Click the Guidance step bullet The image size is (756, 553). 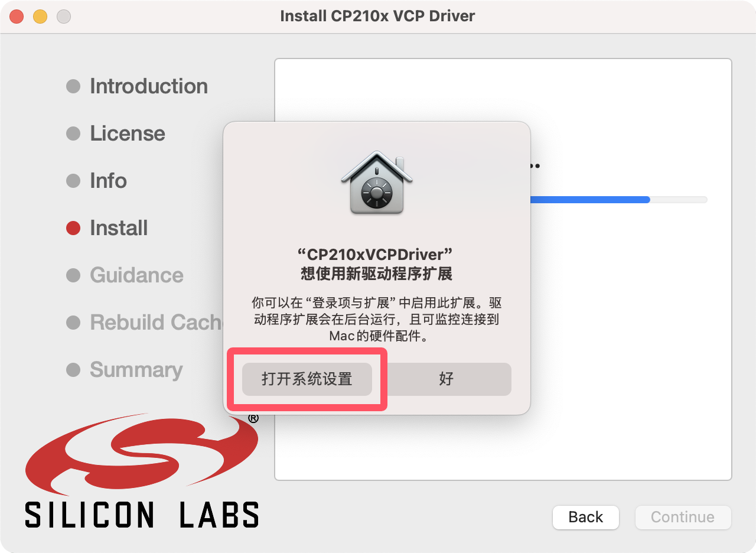(x=73, y=275)
